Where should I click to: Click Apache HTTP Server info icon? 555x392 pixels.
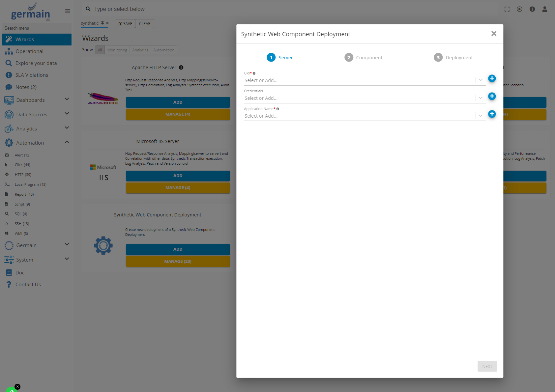click(181, 68)
